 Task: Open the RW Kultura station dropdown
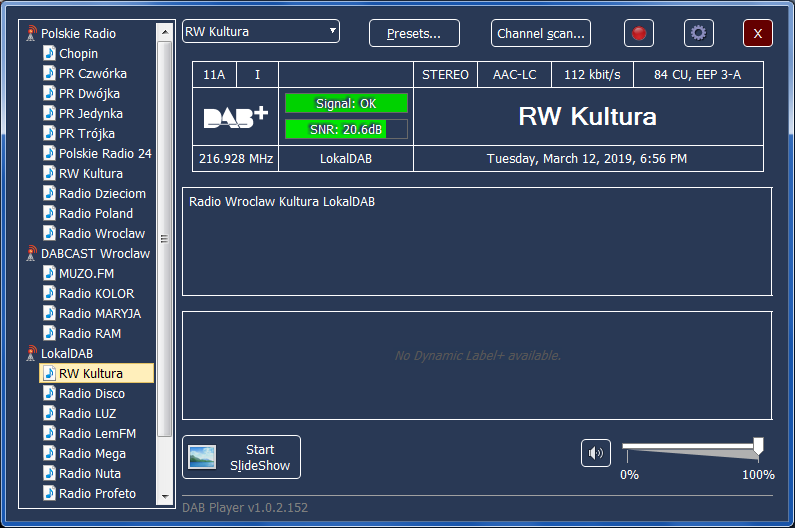(332, 32)
